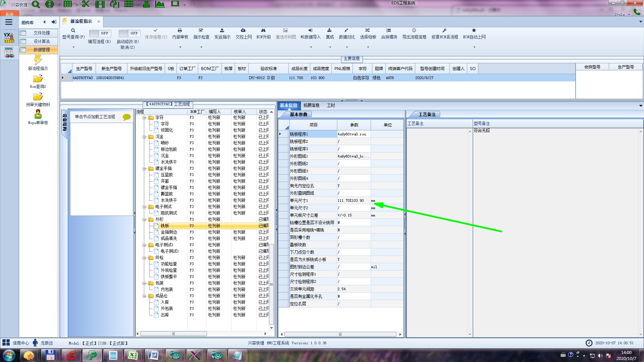
Task: Switch to the 拓展信息 tab
Action: point(311,105)
